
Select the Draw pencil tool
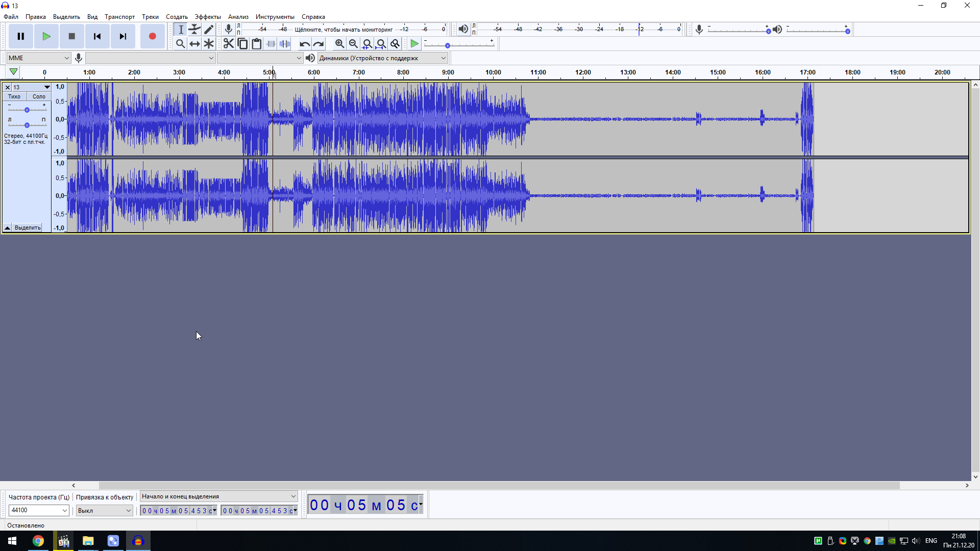(209, 30)
